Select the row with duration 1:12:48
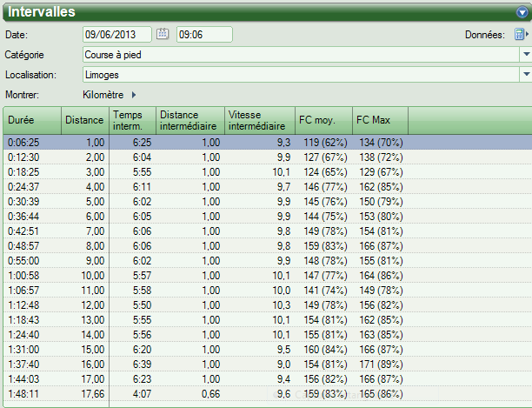This screenshot has width=532, height=408. coord(268,304)
